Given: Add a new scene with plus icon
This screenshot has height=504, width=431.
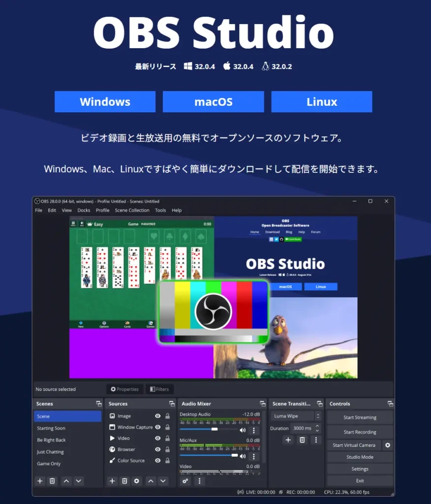Looking at the screenshot, I should pyautogui.click(x=40, y=481).
